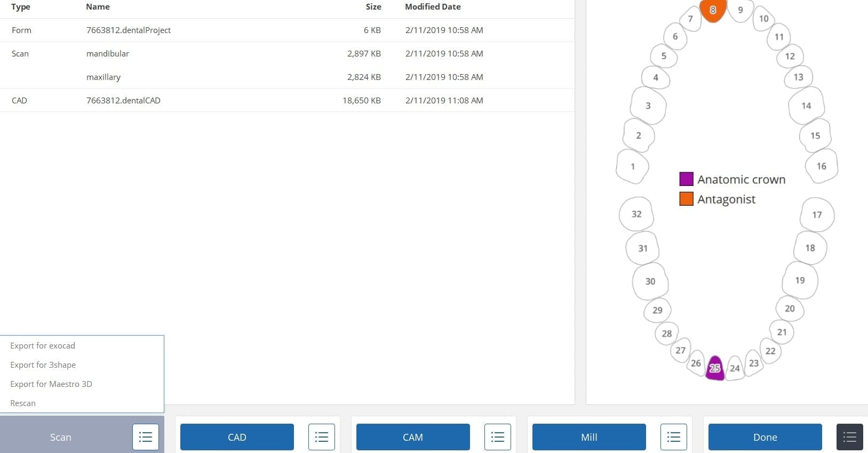
Task: Click the purple Anatomic crown swatch
Action: [686, 179]
